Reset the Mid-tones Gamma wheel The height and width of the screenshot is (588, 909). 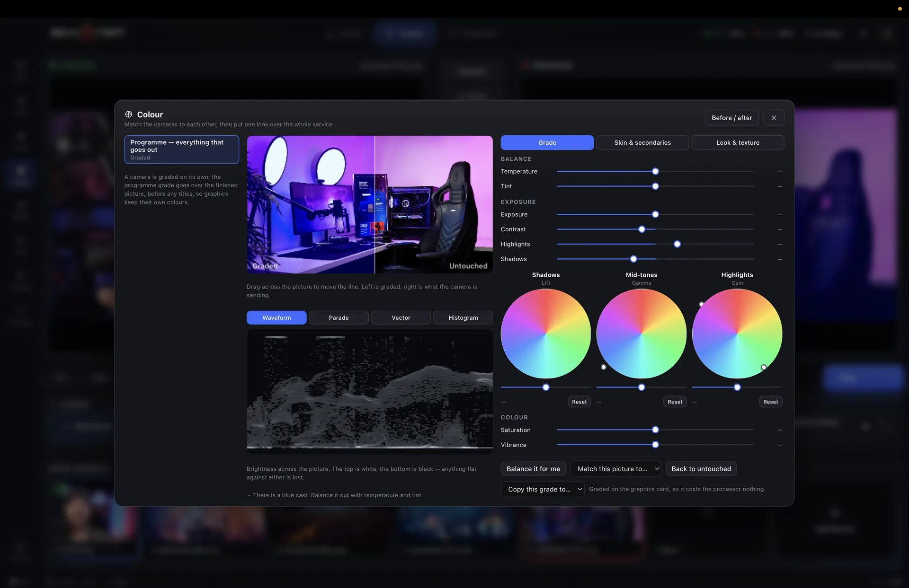675,402
